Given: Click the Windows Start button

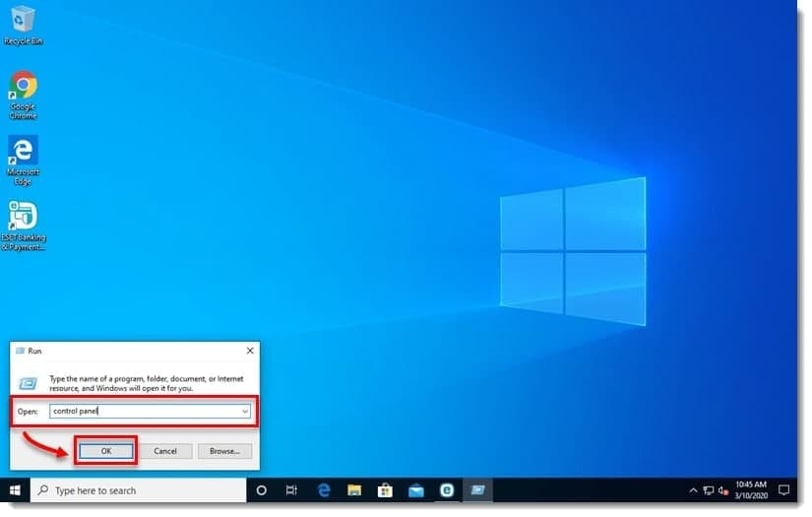Looking at the screenshot, I should point(16,489).
